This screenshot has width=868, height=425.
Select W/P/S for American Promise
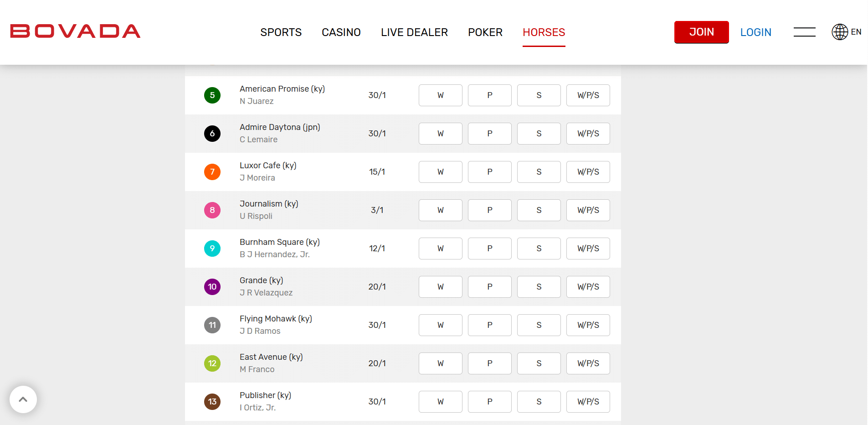(x=588, y=95)
